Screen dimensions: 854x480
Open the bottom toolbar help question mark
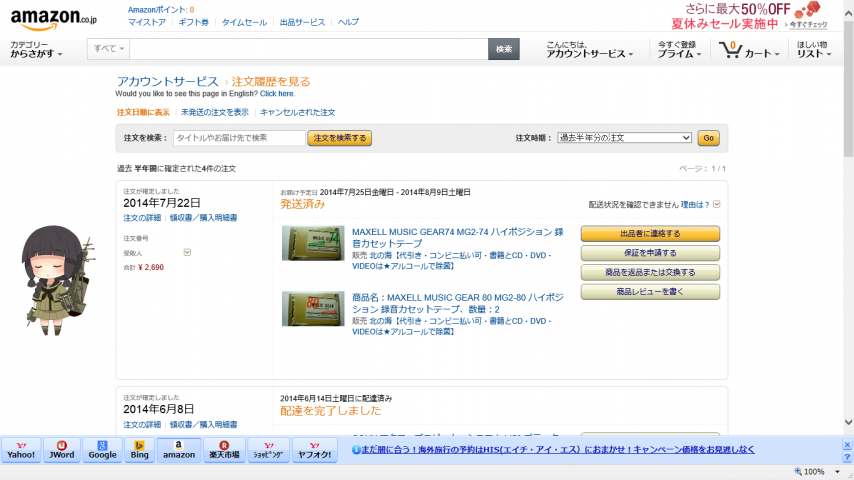tap(847, 457)
